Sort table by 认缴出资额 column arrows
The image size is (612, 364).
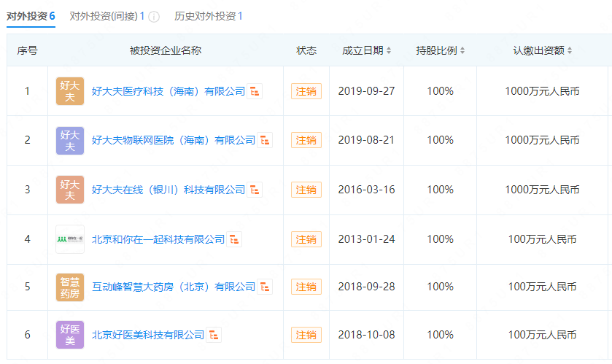(x=570, y=50)
